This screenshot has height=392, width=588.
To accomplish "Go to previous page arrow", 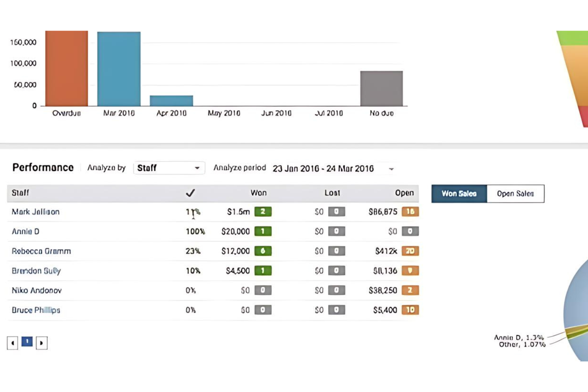I will (12, 343).
